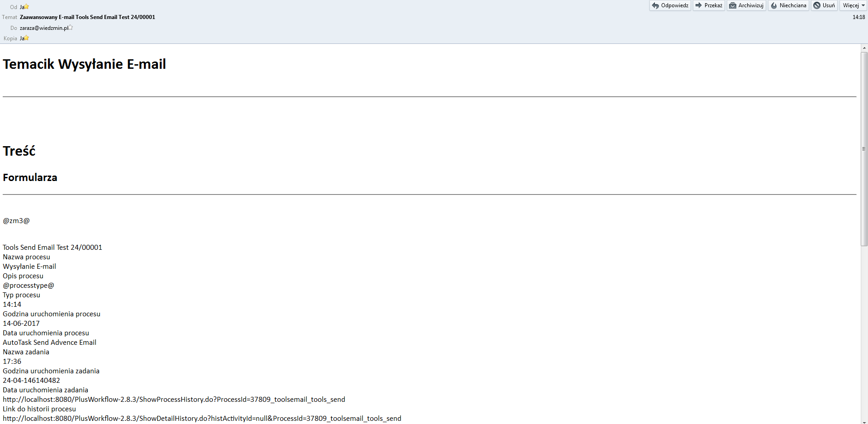Archive the email using Archiwizuj
Image resolution: width=868 pixels, height=424 pixels.
tap(746, 5)
